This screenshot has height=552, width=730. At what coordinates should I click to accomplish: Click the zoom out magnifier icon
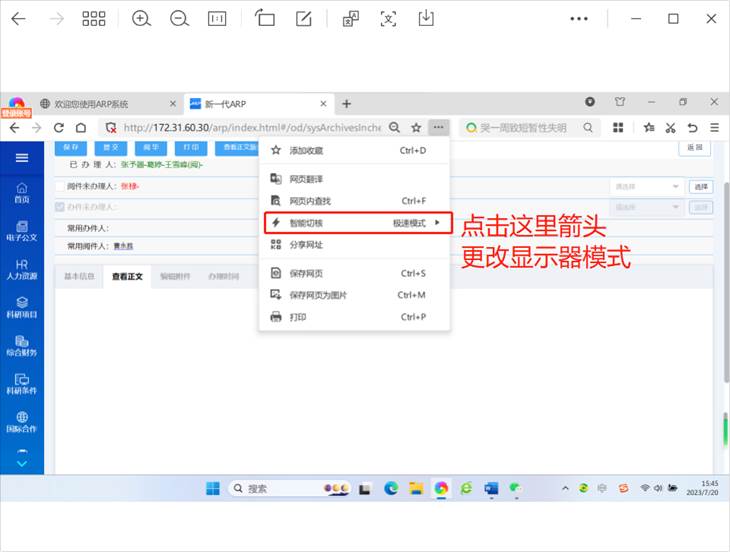pyautogui.click(x=179, y=18)
